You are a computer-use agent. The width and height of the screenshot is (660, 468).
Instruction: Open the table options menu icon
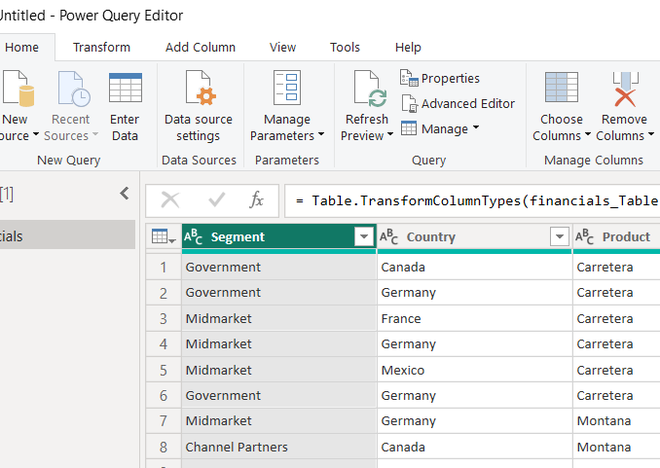163,237
